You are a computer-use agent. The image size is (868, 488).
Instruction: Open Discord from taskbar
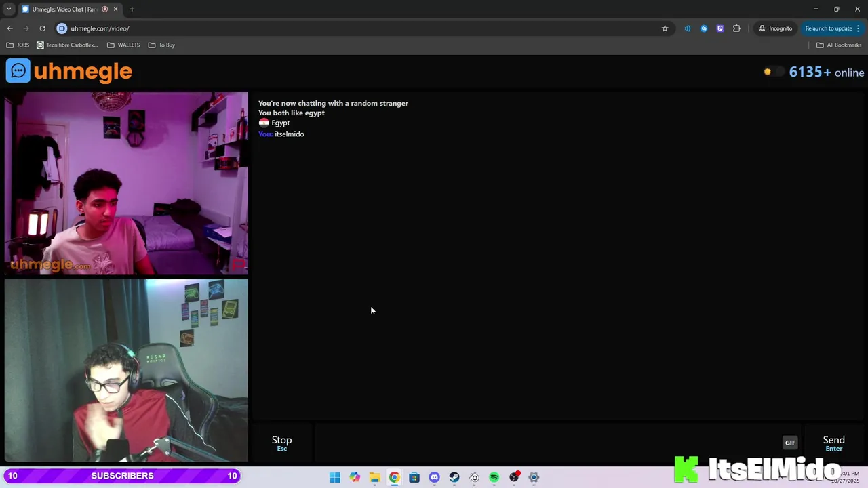pos(434,477)
